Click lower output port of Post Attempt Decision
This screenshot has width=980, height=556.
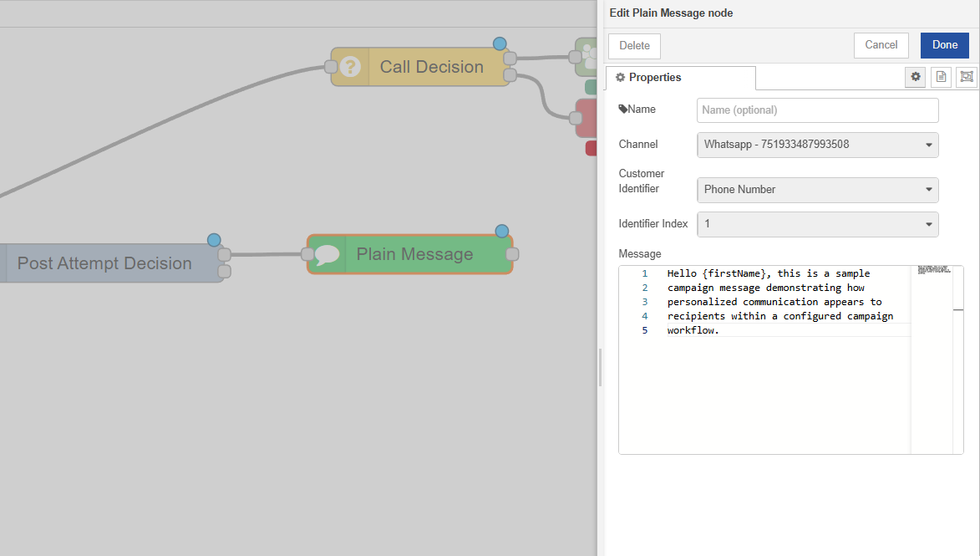point(224,272)
